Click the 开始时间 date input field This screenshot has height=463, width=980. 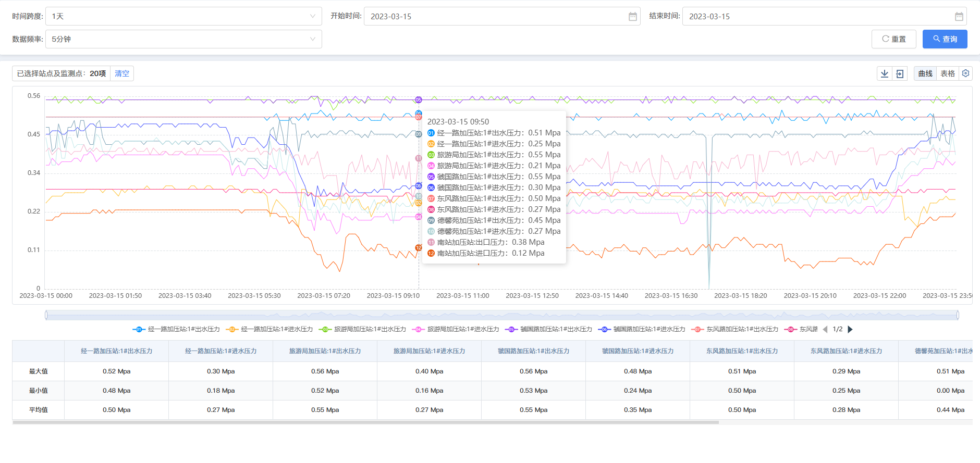(x=495, y=17)
